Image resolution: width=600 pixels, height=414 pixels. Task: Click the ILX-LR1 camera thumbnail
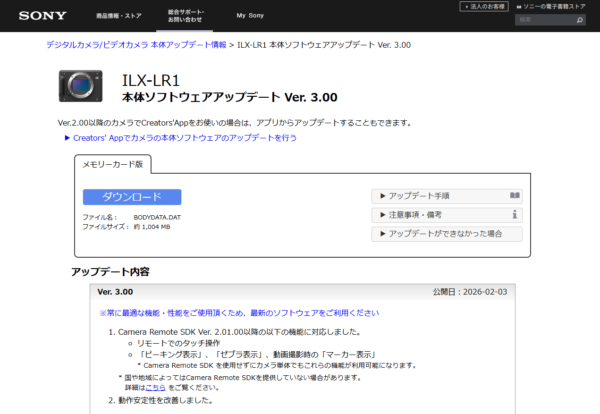(x=81, y=86)
